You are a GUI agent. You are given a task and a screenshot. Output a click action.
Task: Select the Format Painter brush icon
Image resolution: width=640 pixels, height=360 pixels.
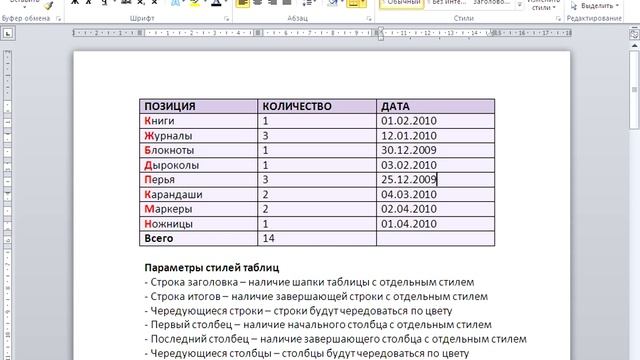point(49,5)
